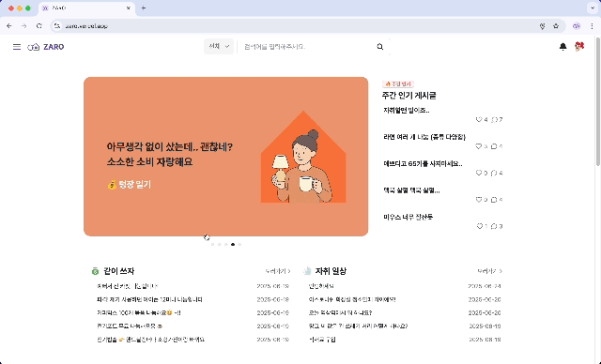Open fourth weekly popular post title

coord(411,190)
